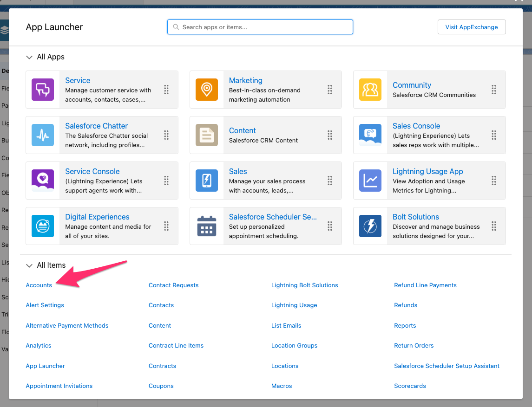Open List Emails item
Image resolution: width=532 pixels, height=407 pixels.
tap(286, 325)
